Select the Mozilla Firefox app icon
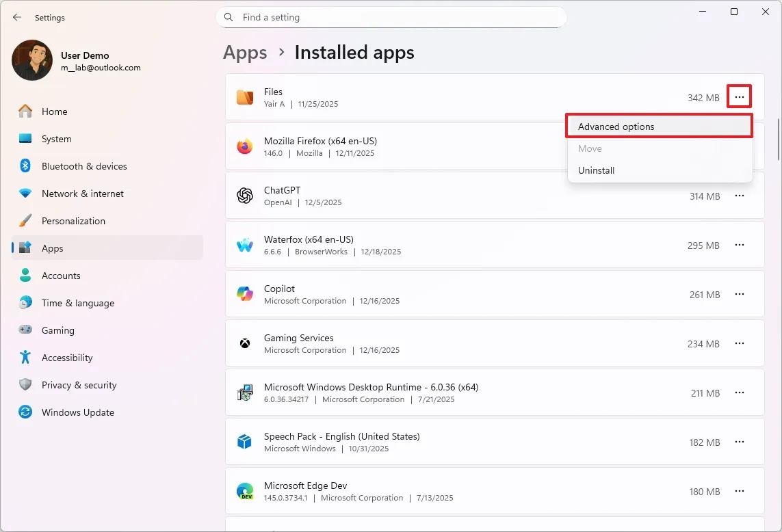 (244, 146)
